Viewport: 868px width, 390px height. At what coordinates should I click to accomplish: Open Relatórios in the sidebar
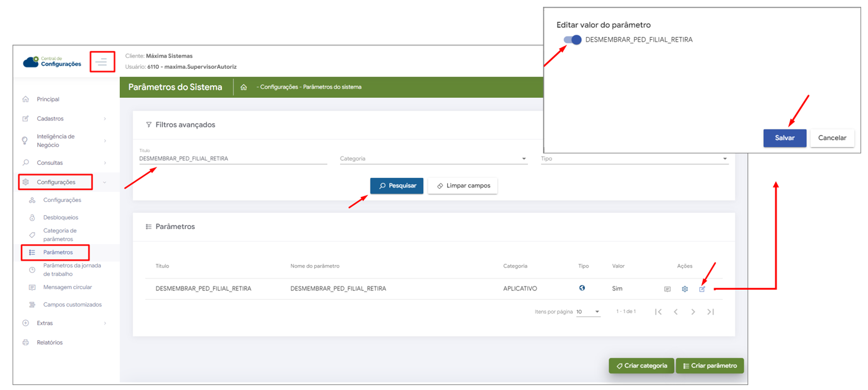[x=49, y=343]
